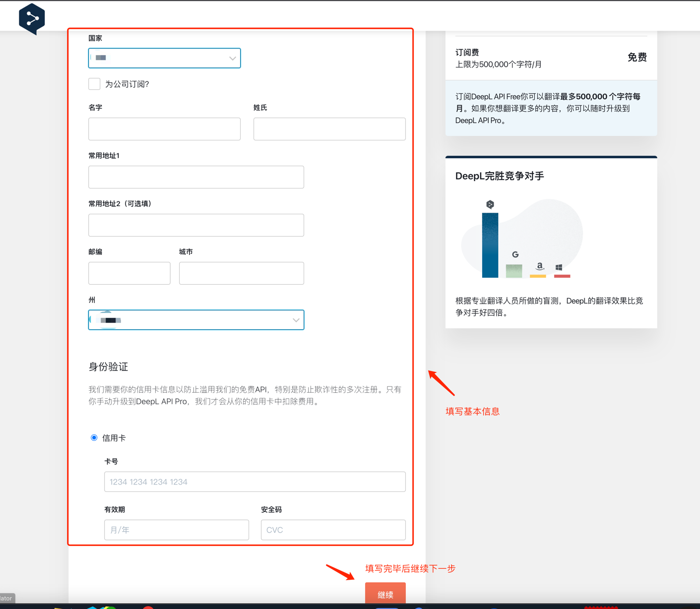Click the Microsoft Windows icon in chart
Viewport: 700px width, 609px height.
(559, 267)
